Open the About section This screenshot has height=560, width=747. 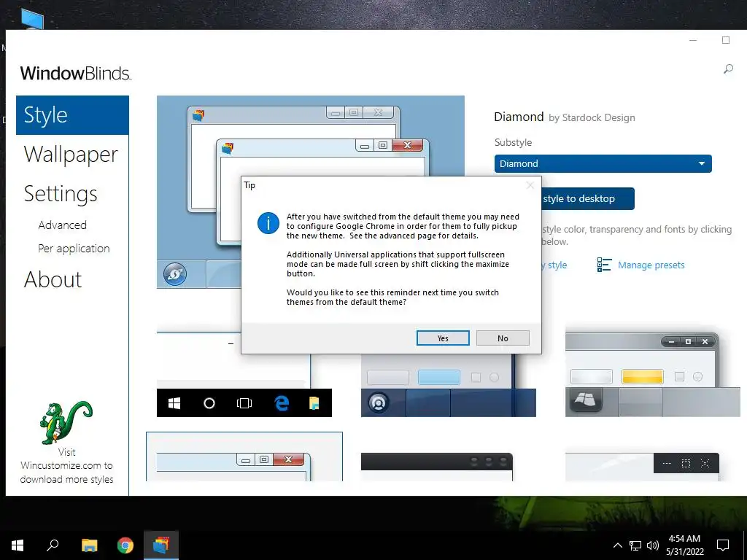point(53,279)
